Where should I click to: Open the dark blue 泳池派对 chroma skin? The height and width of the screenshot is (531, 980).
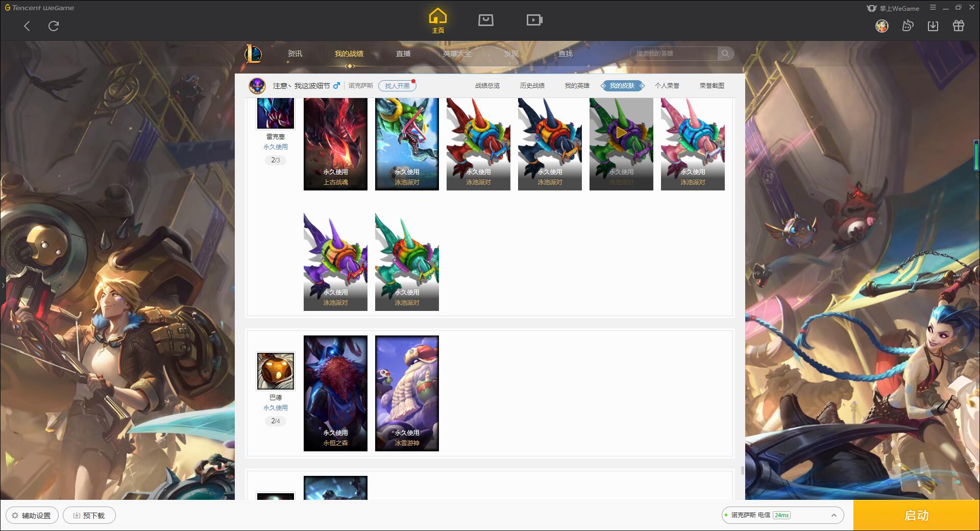click(550, 144)
